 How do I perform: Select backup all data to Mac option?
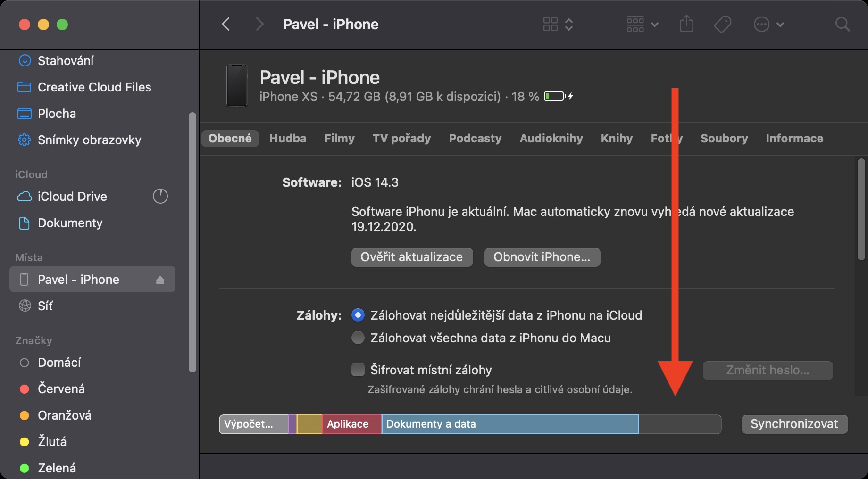[x=358, y=338]
